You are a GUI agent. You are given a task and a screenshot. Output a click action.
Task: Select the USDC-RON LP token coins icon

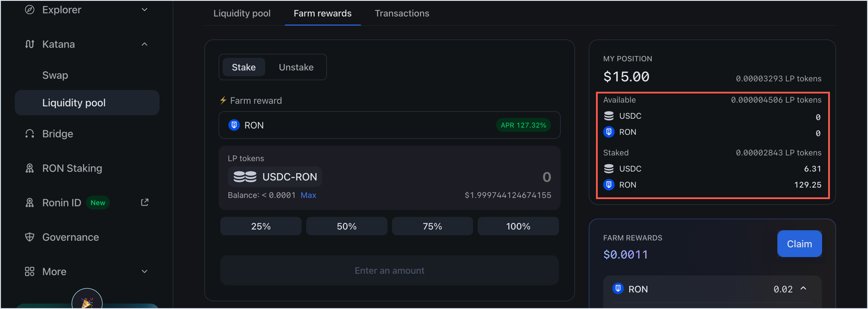pyautogui.click(x=245, y=177)
